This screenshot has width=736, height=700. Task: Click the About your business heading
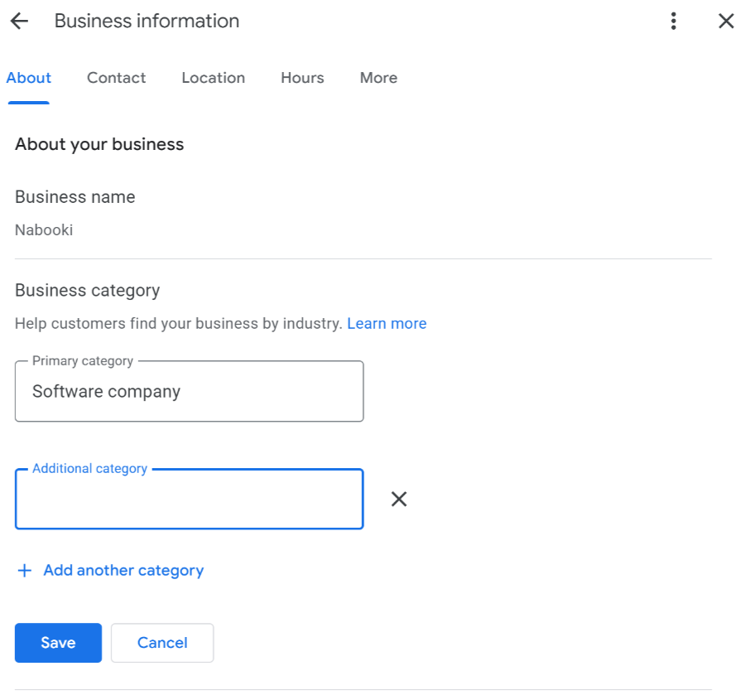[x=99, y=144]
